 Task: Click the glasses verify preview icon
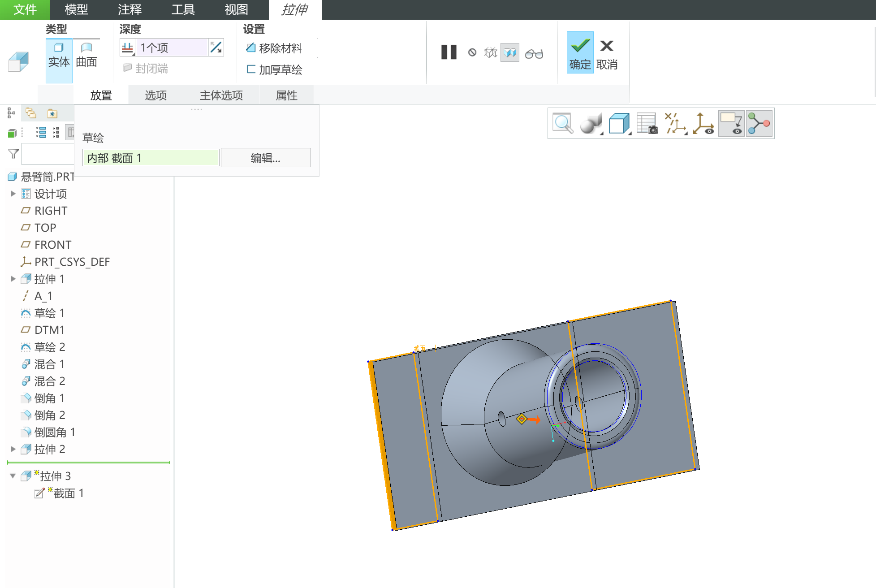pos(534,54)
